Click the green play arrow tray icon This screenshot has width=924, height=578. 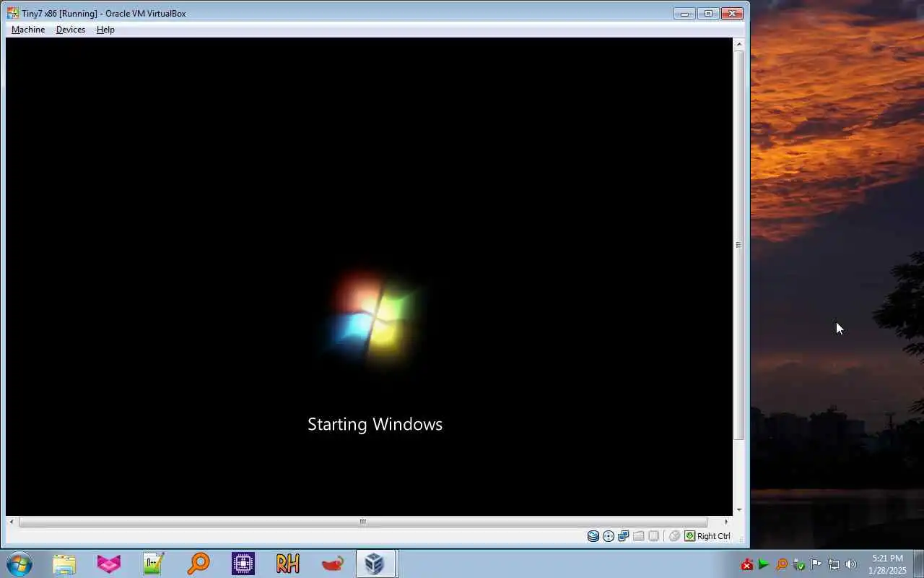(x=764, y=564)
